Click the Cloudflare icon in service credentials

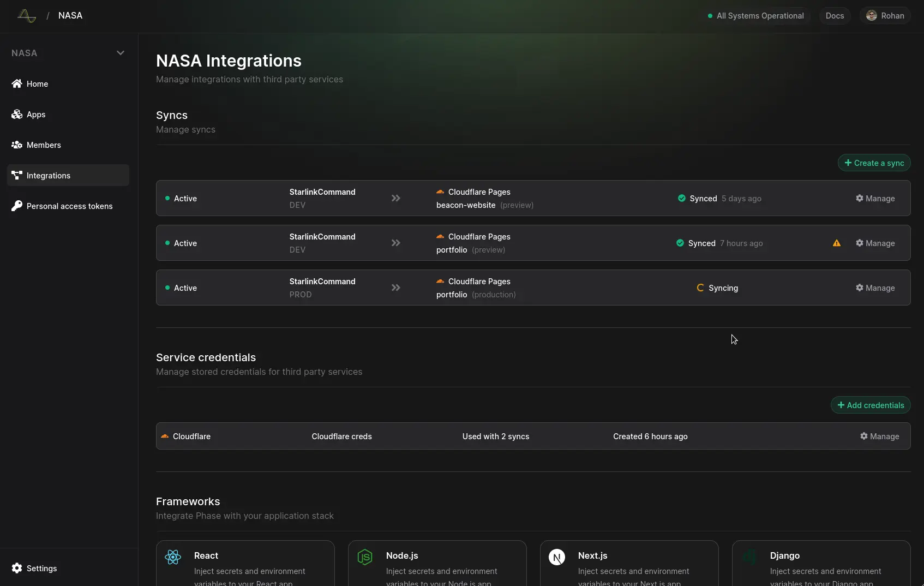165,436
